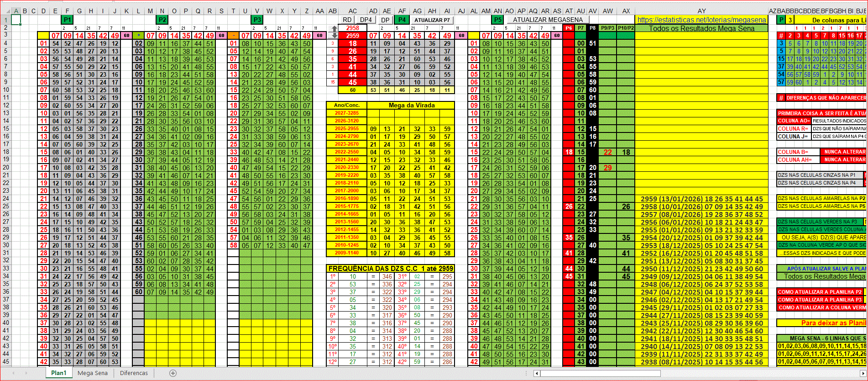Click the spinner up arrow beside 2958
The height and width of the screenshot is (381, 868).
coord(335,29)
